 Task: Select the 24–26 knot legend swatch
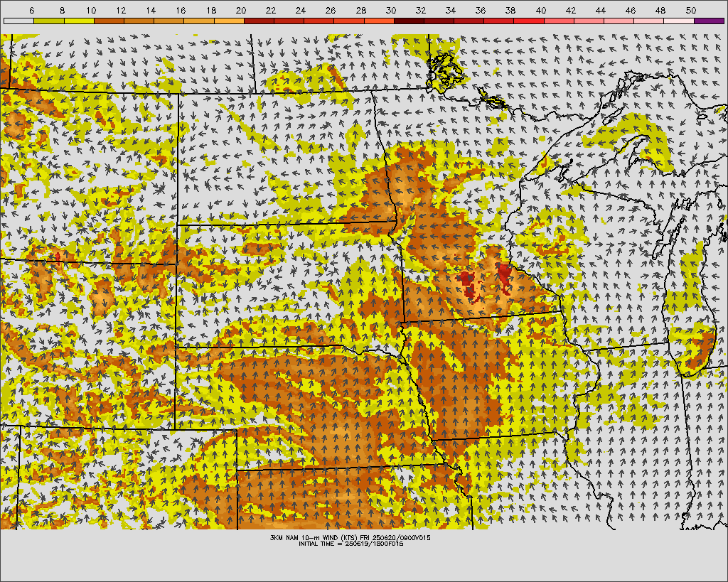click(319, 21)
